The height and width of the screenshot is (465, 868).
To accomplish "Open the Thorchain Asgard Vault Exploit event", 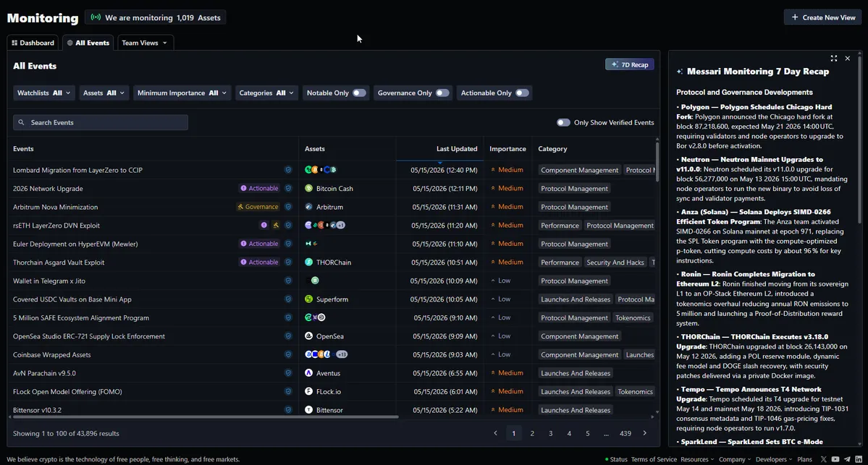I will 59,262.
